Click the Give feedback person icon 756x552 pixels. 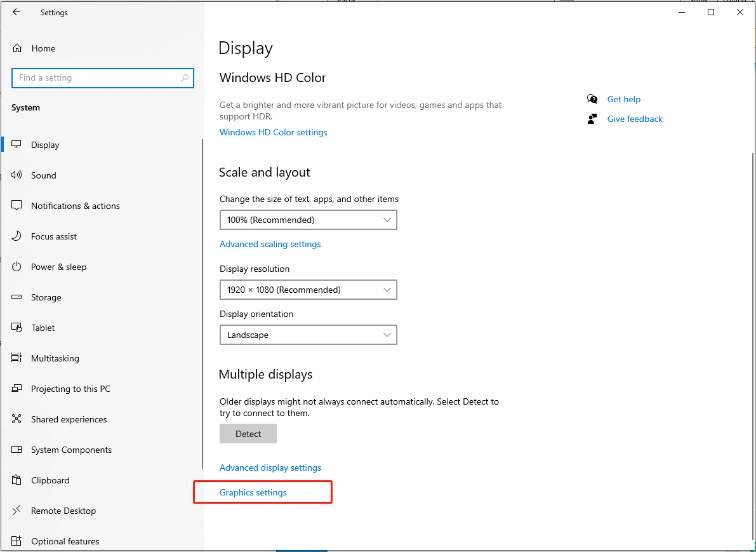click(x=592, y=119)
